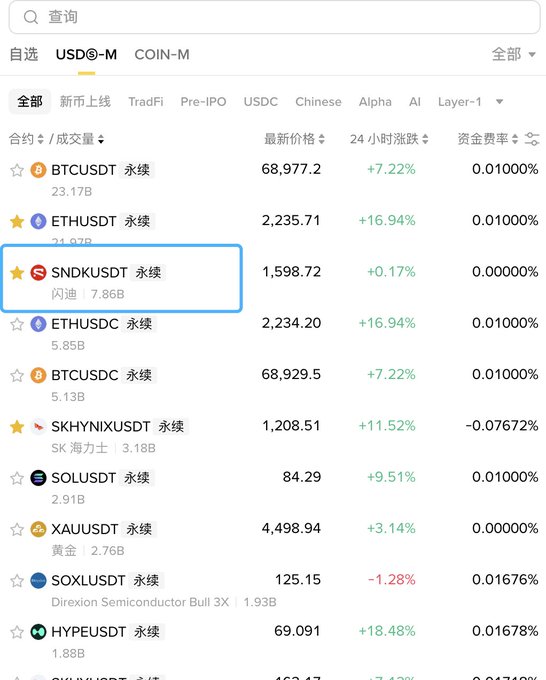Click SOLUSDT price 84.29
The image size is (546, 680).
(302, 477)
